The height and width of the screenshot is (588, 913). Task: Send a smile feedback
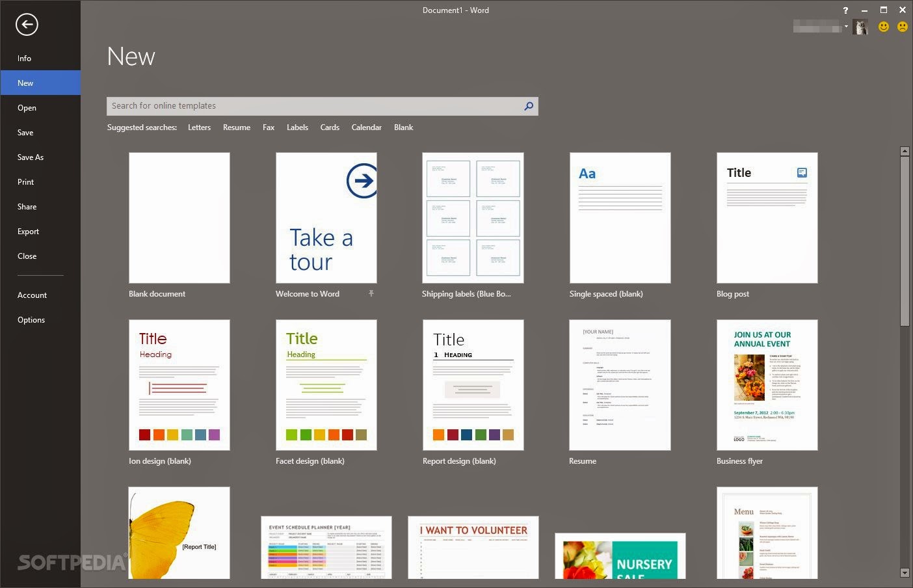[x=884, y=27]
